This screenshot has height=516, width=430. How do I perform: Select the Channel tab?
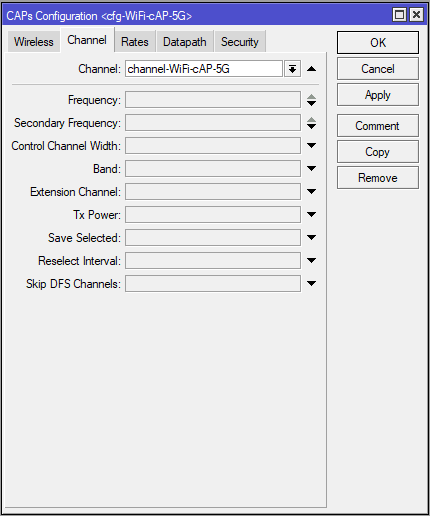click(87, 40)
